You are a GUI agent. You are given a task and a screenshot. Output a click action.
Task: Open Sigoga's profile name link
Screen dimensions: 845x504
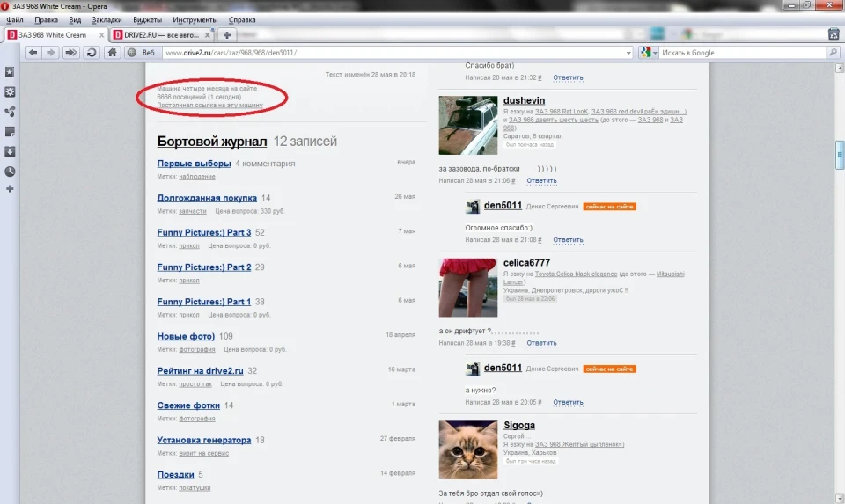(x=519, y=426)
